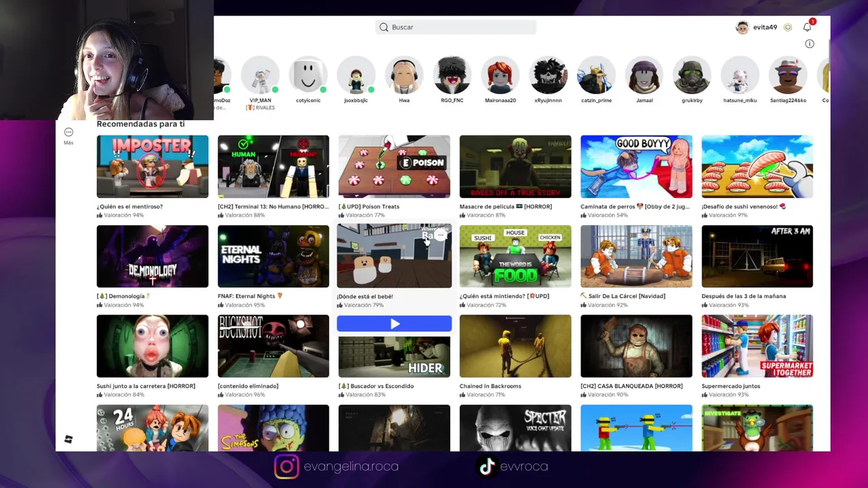
Task: Open CASA BLANQUEADA horror thumbnail
Action: click(x=636, y=346)
